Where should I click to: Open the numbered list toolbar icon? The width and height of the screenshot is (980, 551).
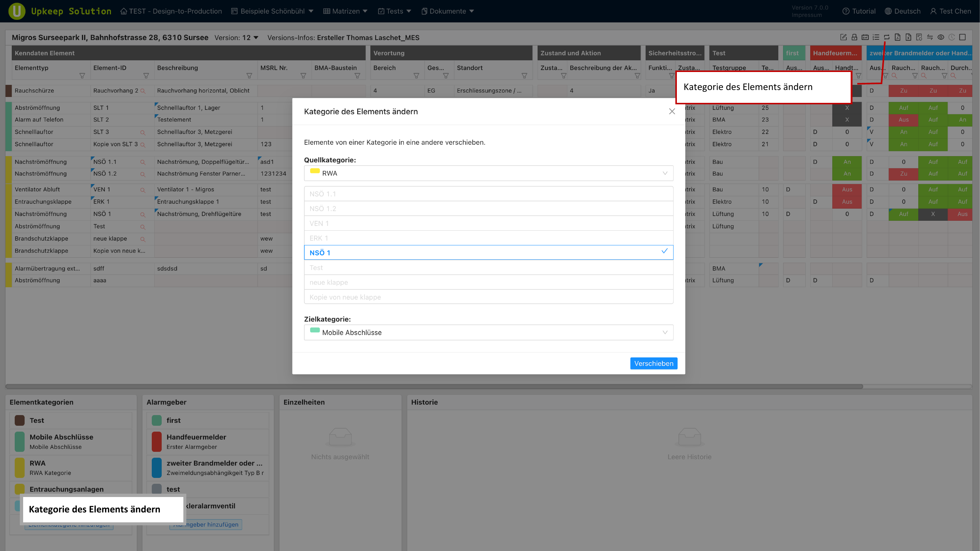point(876,37)
